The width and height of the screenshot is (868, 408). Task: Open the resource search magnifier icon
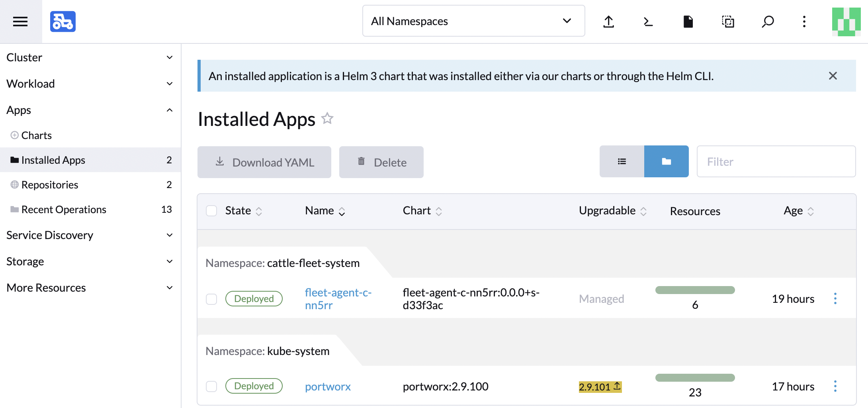[x=768, y=22]
